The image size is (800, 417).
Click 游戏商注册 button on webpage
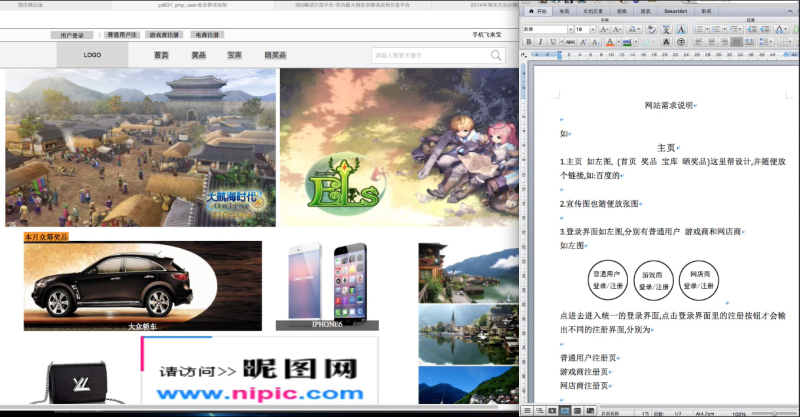[164, 35]
